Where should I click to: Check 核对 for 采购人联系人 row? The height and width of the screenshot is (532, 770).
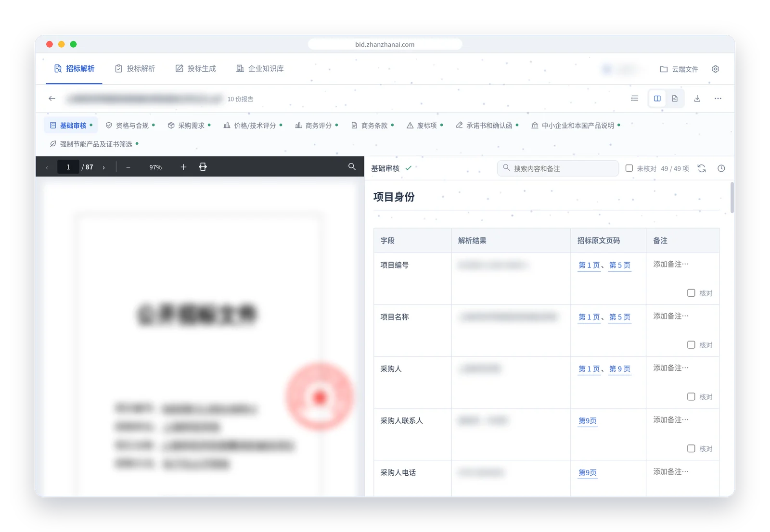691,449
